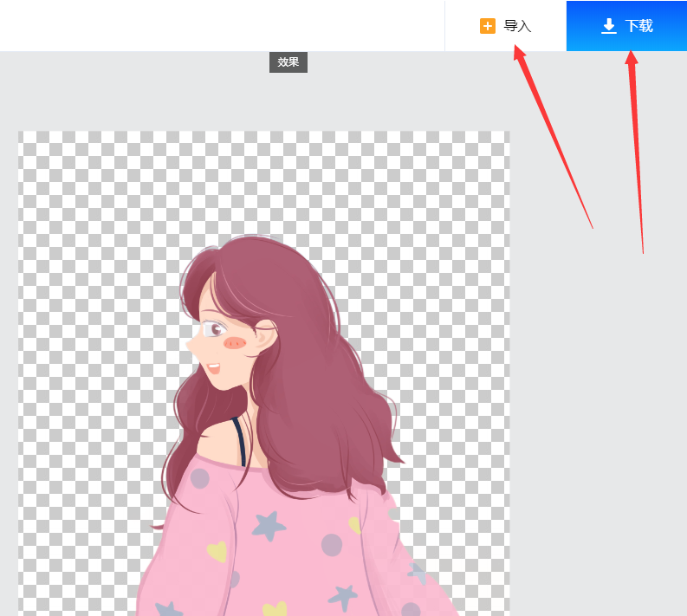The width and height of the screenshot is (687, 616).
Task: Click the yellow heart on left sleeve
Action: click(x=217, y=550)
